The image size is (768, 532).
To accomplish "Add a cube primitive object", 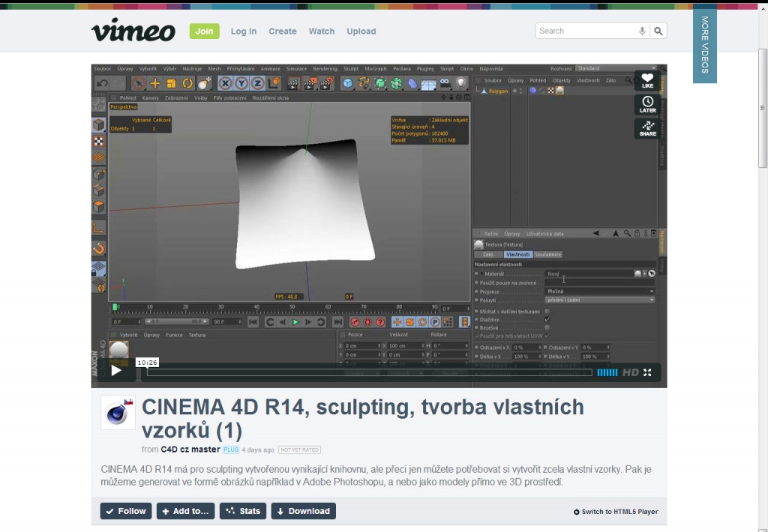I will coord(347,84).
